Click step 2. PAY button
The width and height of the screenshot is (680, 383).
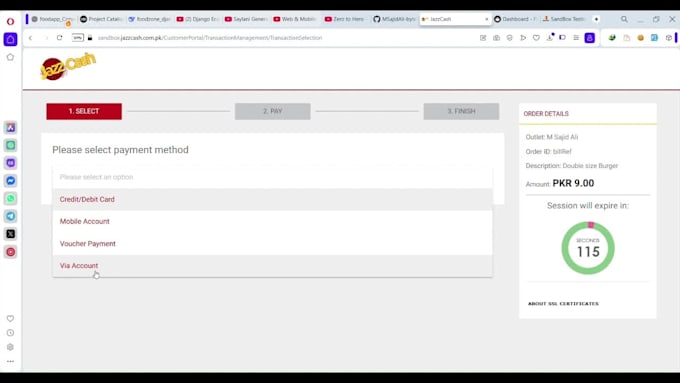273,111
